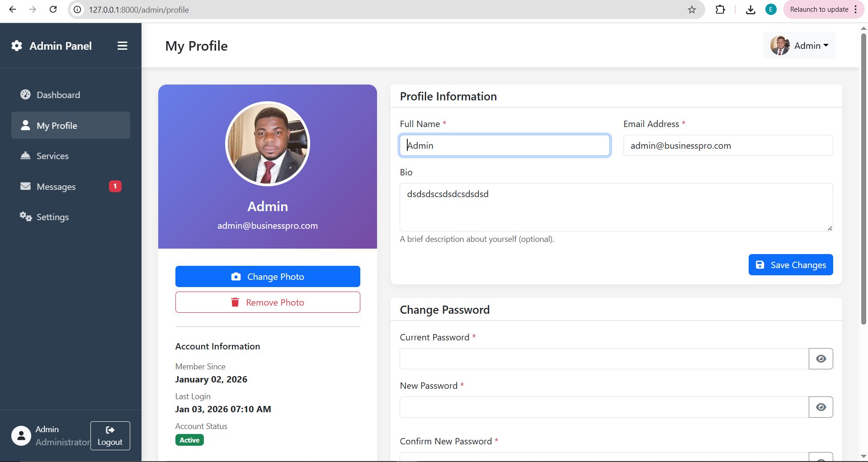
Task: Click the Admin Panel gear icon
Action: [17, 46]
